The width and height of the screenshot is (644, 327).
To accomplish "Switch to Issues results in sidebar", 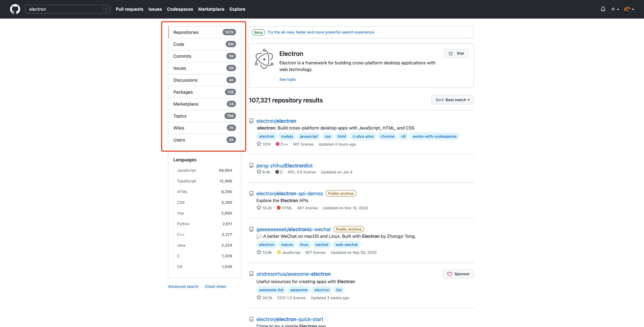I will (204, 68).
